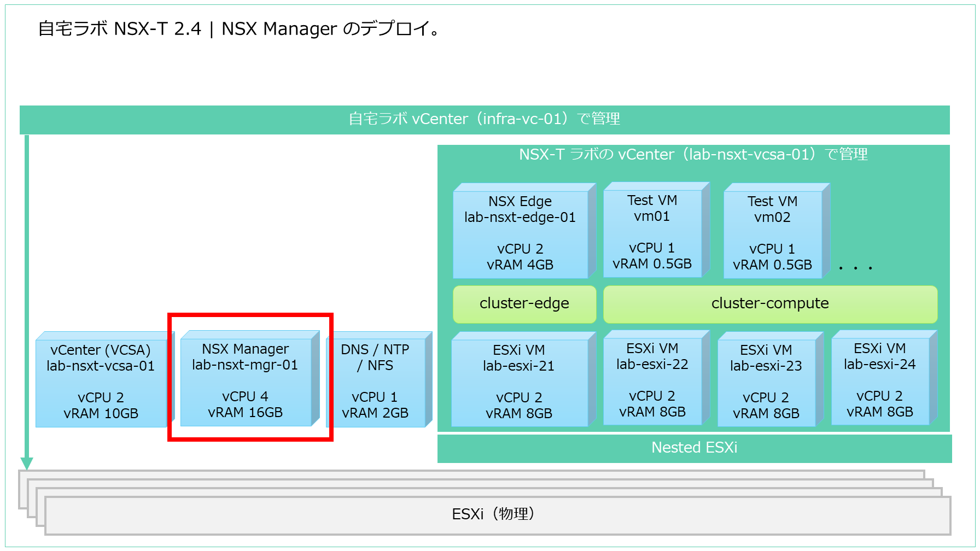Select the Test VM vm01 box
This screenshot has width=980, height=551.
[656, 230]
